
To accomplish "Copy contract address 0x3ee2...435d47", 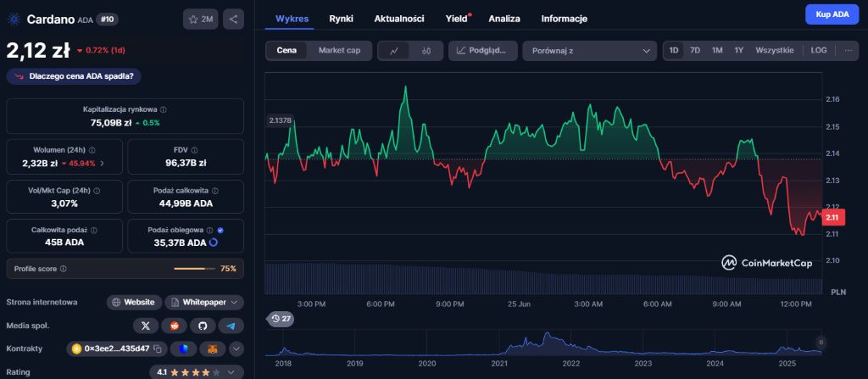I will pos(157,348).
